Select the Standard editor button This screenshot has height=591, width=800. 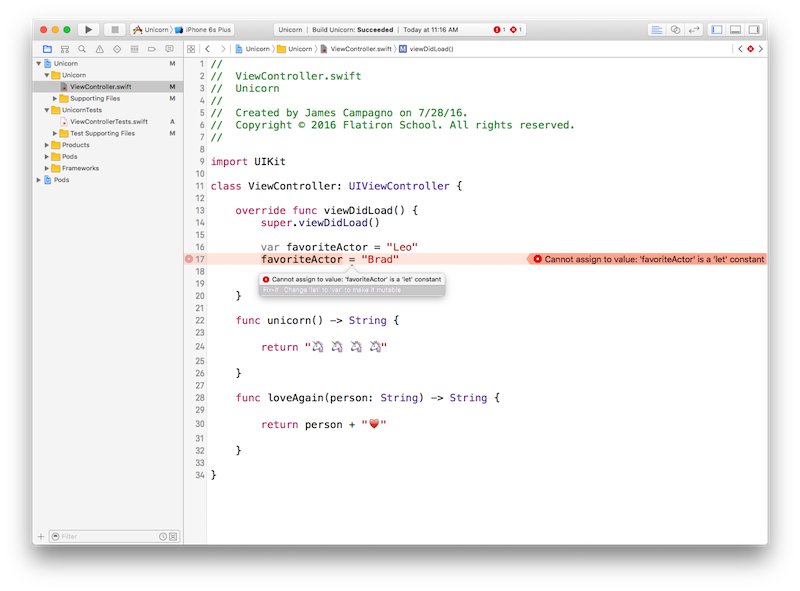coord(657,30)
